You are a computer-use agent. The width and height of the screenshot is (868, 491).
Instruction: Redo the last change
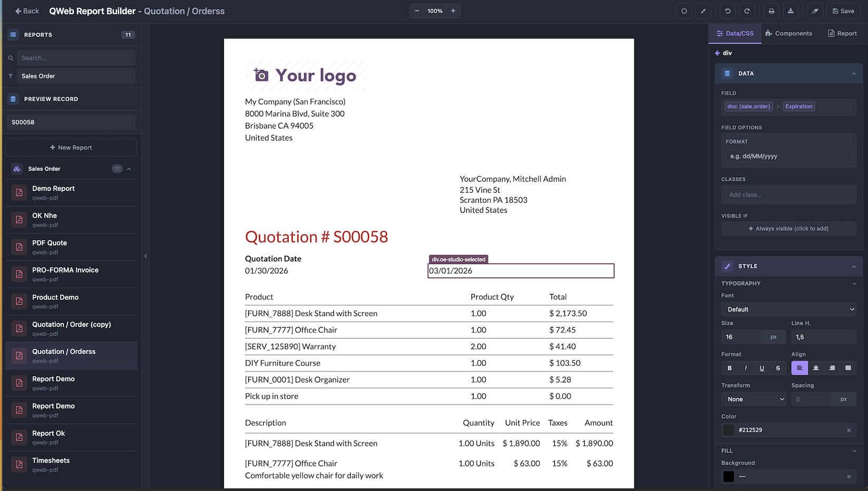point(747,11)
